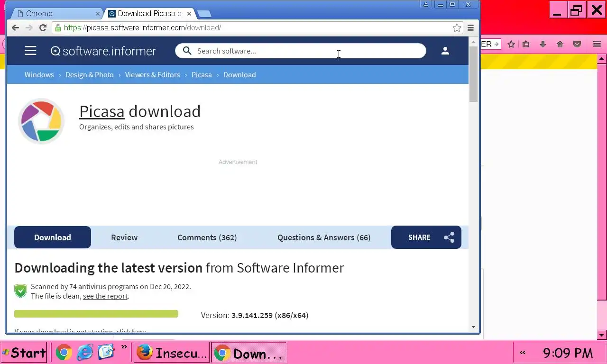Open the Viewers & Editors breadcrumb
607x364 pixels.
(153, 75)
